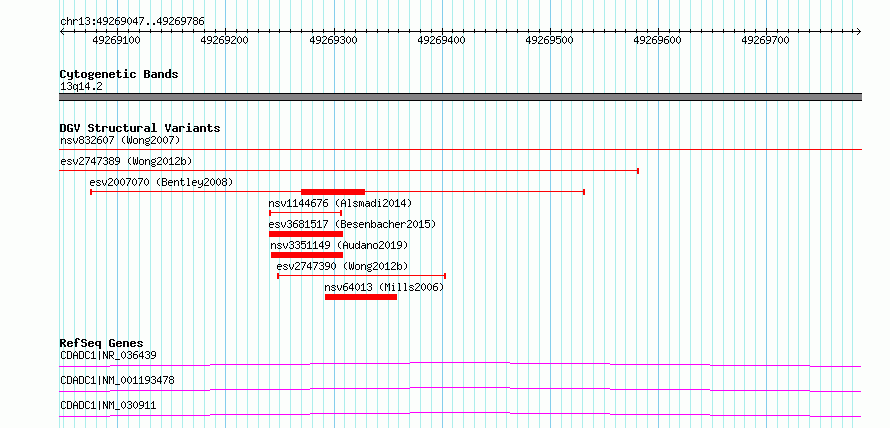Click the red bar under nsv3351149
This screenshot has width=890, height=428.
pyautogui.click(x=307, y=255)
